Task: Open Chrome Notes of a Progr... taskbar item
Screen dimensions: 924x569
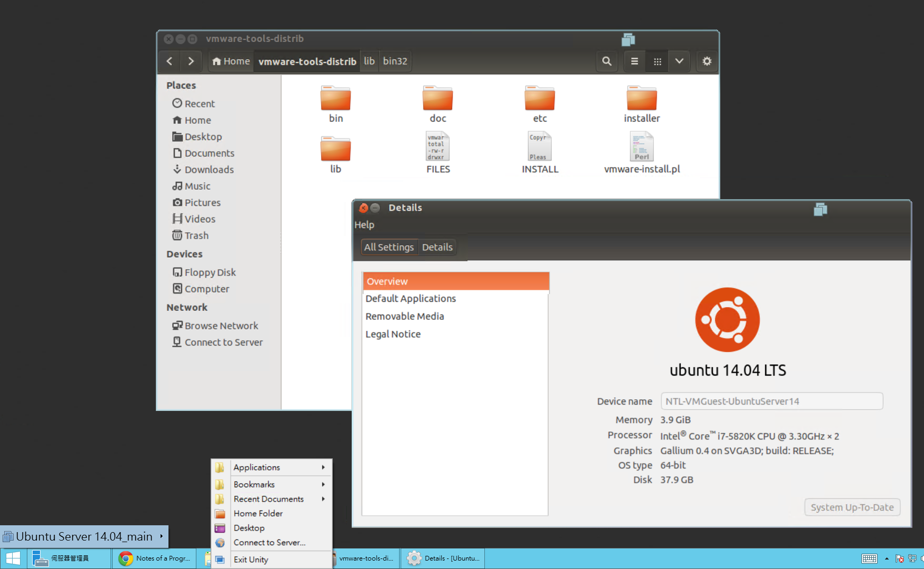Action: [x=154, y=558]
